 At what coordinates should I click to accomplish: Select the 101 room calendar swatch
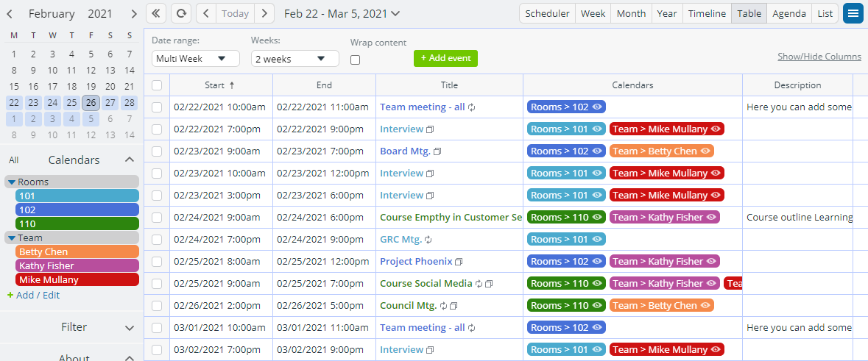click(x=77, y=196)
